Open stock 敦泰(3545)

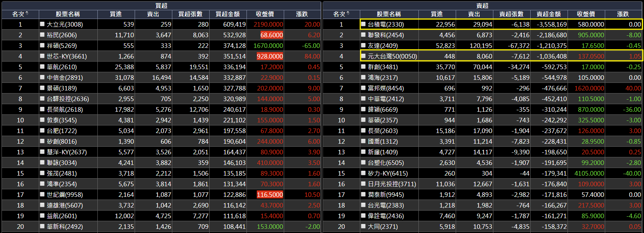62,120
